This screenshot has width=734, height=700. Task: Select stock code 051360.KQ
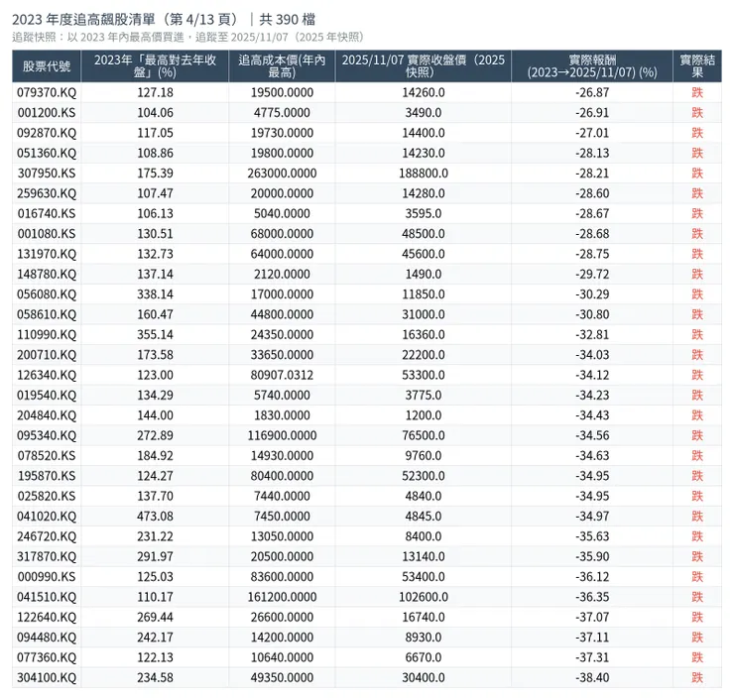point(47,153)
